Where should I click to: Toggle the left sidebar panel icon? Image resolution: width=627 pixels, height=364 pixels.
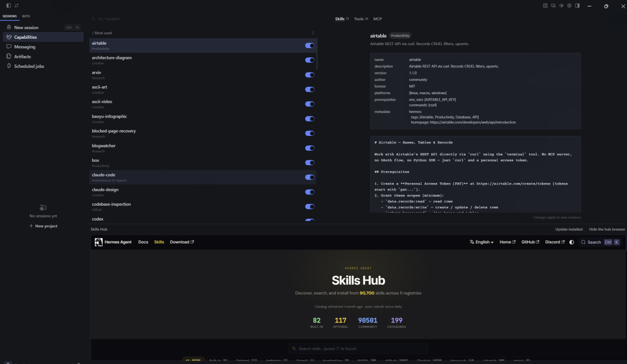(8, 5)
